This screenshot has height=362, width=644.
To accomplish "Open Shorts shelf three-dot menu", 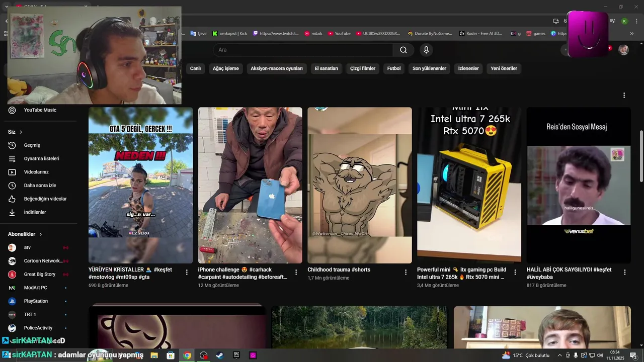I will tap(624, 95).
